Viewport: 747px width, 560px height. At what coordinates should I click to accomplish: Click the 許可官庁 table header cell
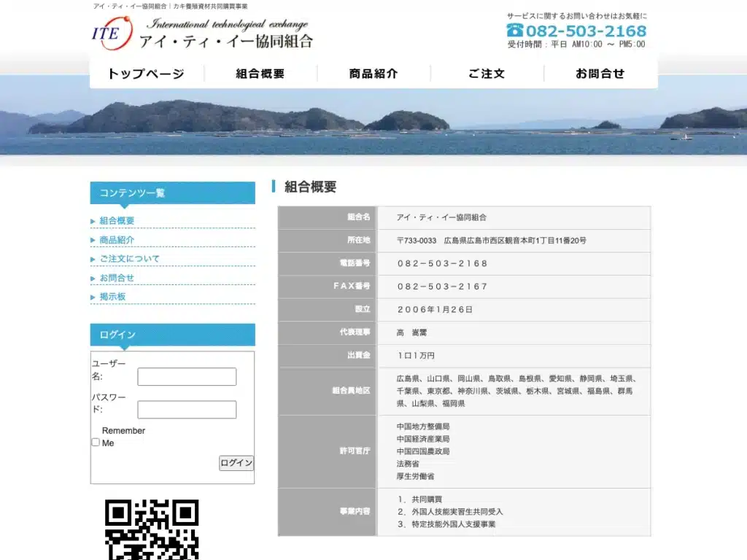328,451
